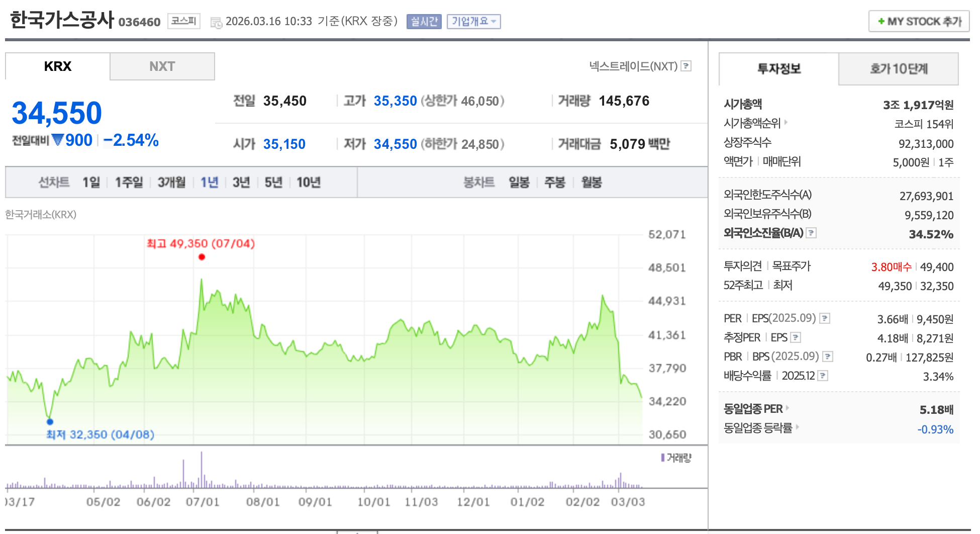The width and height of the screenshot is (980, 534).
Task: Select the 1주일 line chart period
Action: [129, 182]
